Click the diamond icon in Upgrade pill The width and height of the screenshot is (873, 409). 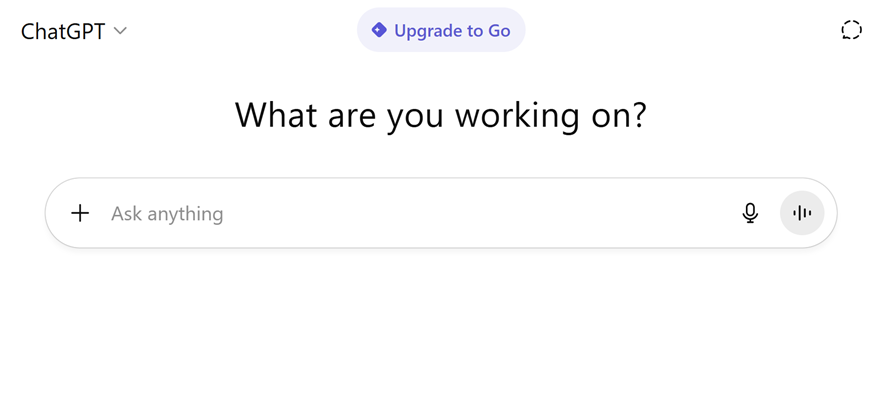click(x=379, y=30)
